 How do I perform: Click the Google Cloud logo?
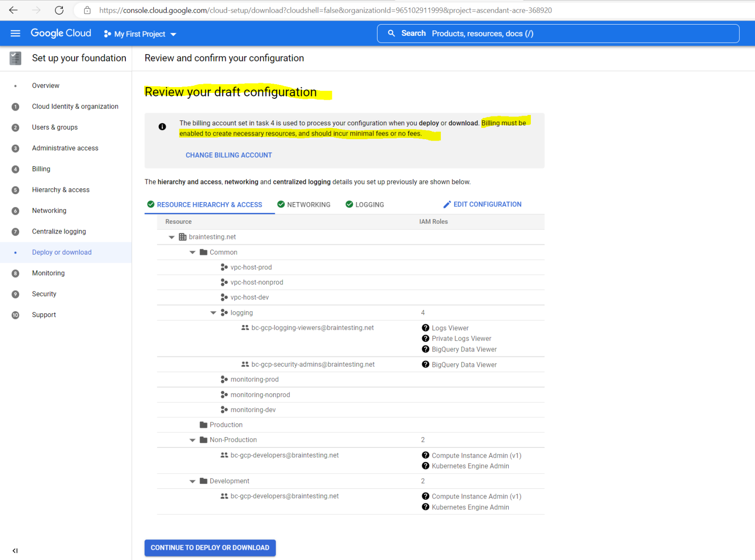click(60, 33)
